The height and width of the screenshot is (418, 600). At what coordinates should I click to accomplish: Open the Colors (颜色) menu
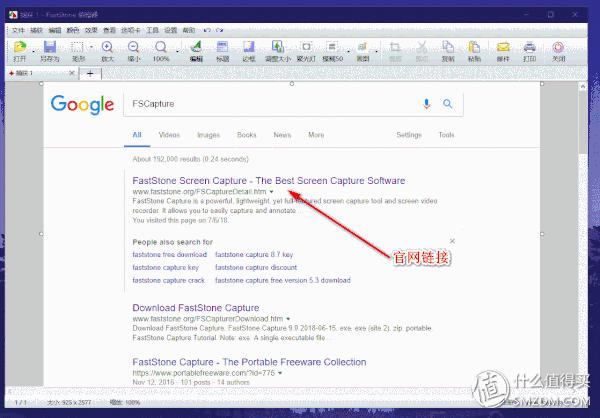pos(73,30)
